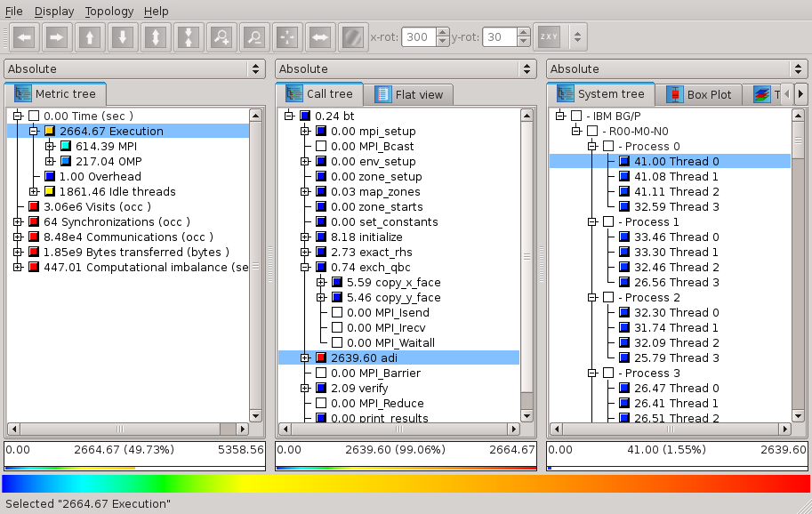Expand the Idle threads metric node
Screen dimensions: 812x514
coord(34,192)
